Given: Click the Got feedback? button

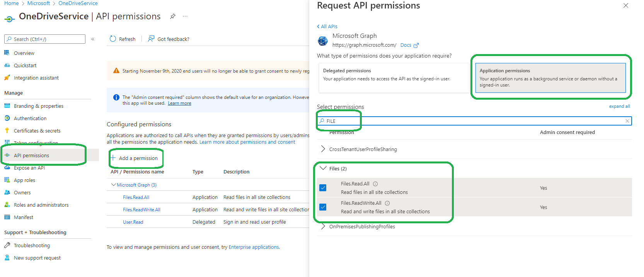Looking at the screenshot, I should tap(169, 39).
